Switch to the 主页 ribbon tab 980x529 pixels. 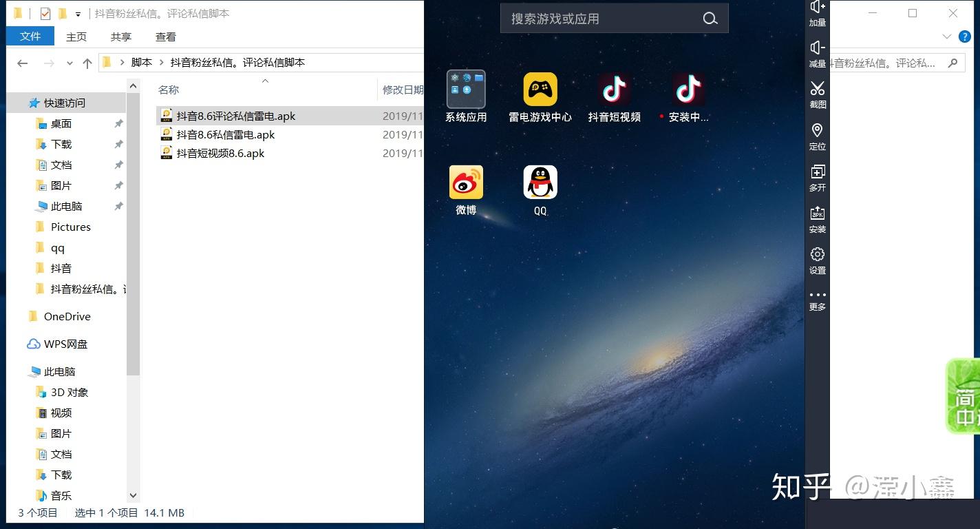(x=76, y=37)
